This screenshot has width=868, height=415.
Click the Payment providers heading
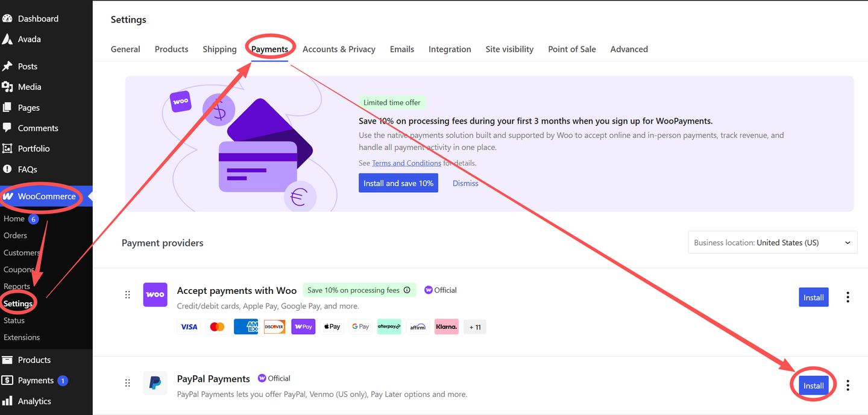tap(163, 243)
